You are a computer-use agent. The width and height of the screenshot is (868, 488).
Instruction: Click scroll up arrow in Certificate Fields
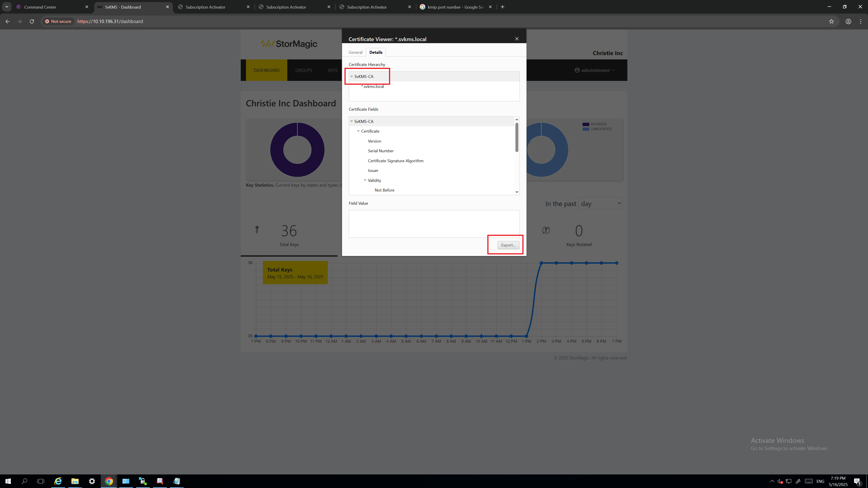pos(517,119)
